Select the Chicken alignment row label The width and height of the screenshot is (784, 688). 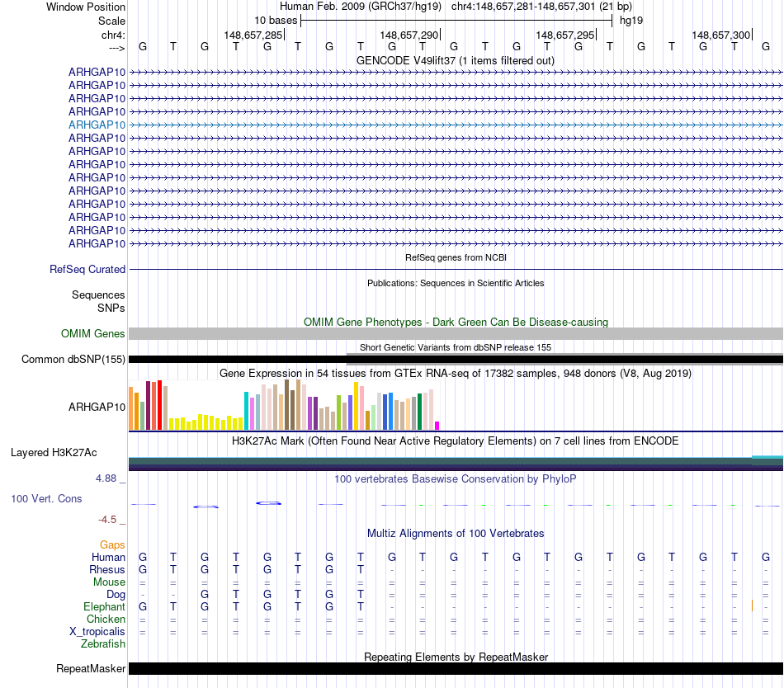point(106,619)
